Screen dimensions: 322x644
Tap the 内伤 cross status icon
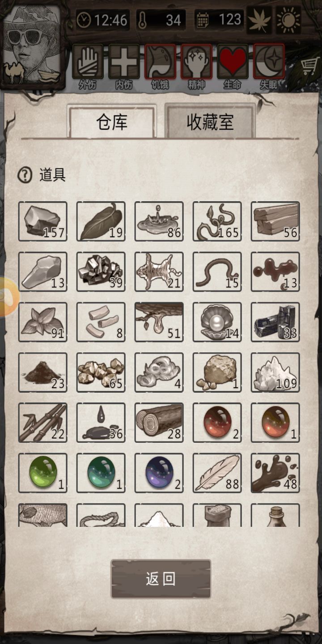pyautogui.click(x=124, y=61)
